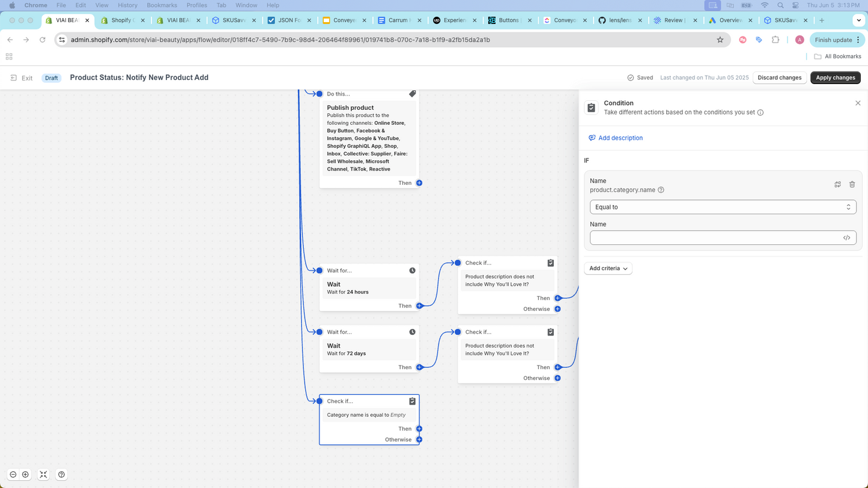Click the Add description link
The width and height of the screenshot is (868, 488).
point(620,138)
